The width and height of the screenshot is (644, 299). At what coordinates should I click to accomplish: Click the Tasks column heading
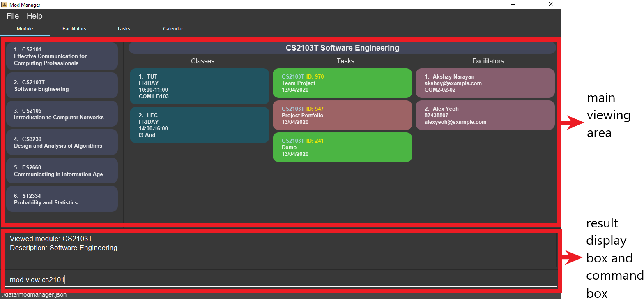(345, 61)
